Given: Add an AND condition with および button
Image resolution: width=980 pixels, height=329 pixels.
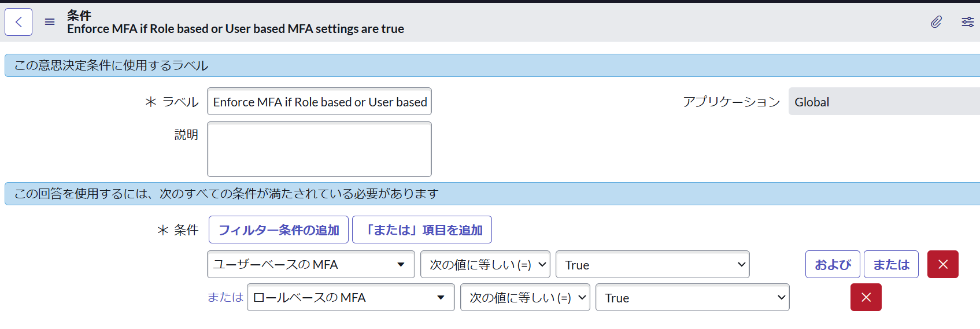Looking at the screenshot, I should pos(833,264).
